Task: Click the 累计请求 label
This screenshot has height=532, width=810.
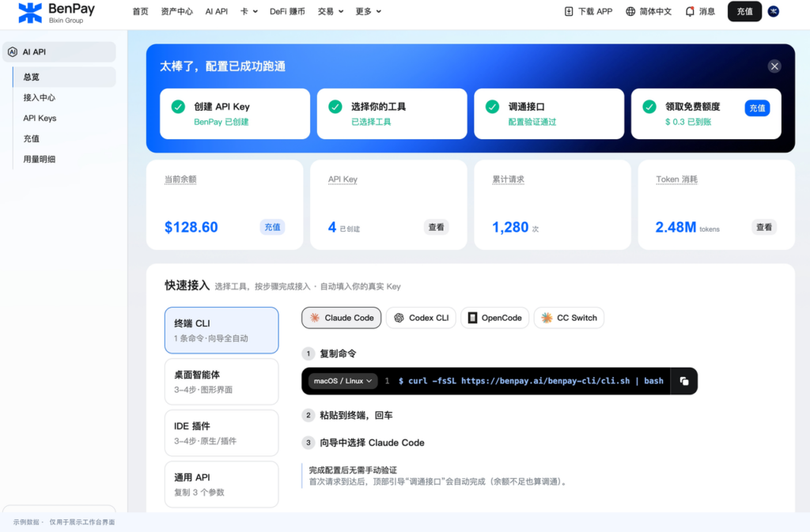Action: (508, 179)
